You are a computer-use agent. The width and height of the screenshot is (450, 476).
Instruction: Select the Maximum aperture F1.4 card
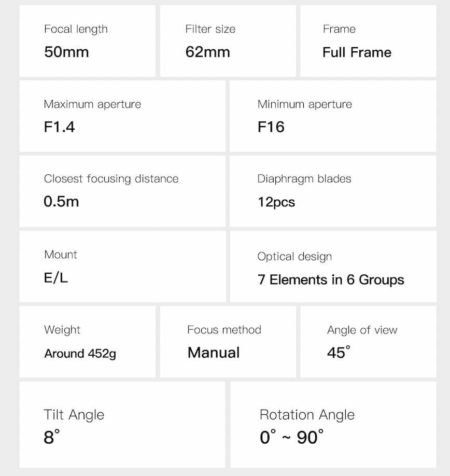(122, 116)
